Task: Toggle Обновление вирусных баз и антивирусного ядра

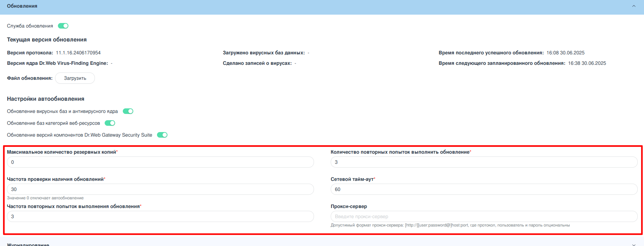Action: (x=128, y=111)
